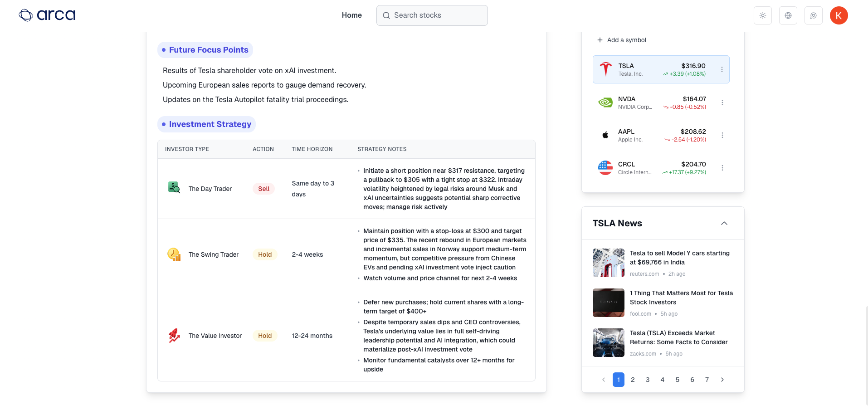
Task: Click the Investment Strategy heading
Action: [206, 124]
